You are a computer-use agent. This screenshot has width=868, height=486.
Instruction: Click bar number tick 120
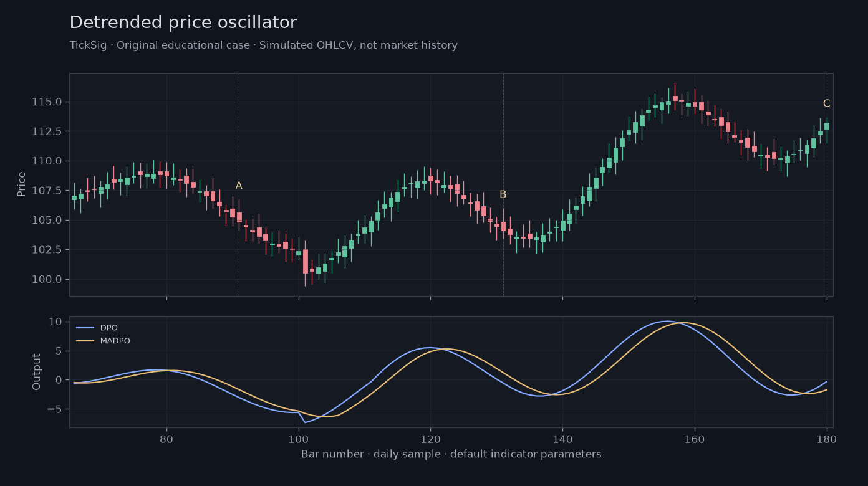tap(430, 439)
